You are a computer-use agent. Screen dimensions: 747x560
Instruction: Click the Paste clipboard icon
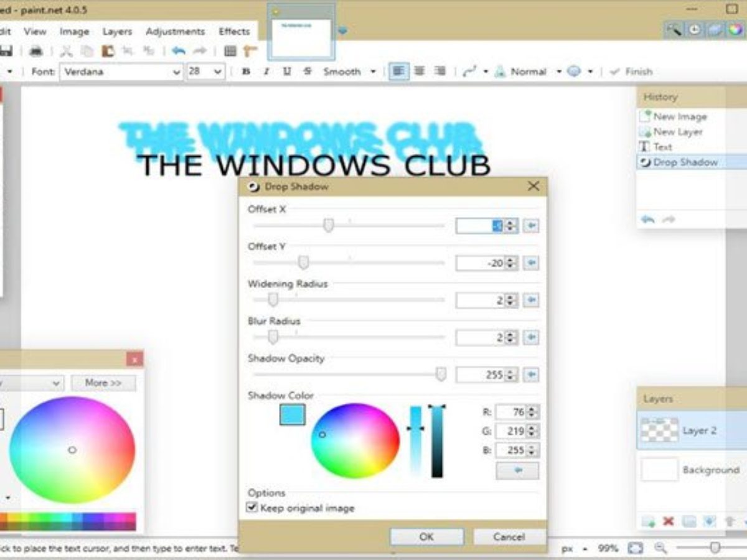[108, 51]
